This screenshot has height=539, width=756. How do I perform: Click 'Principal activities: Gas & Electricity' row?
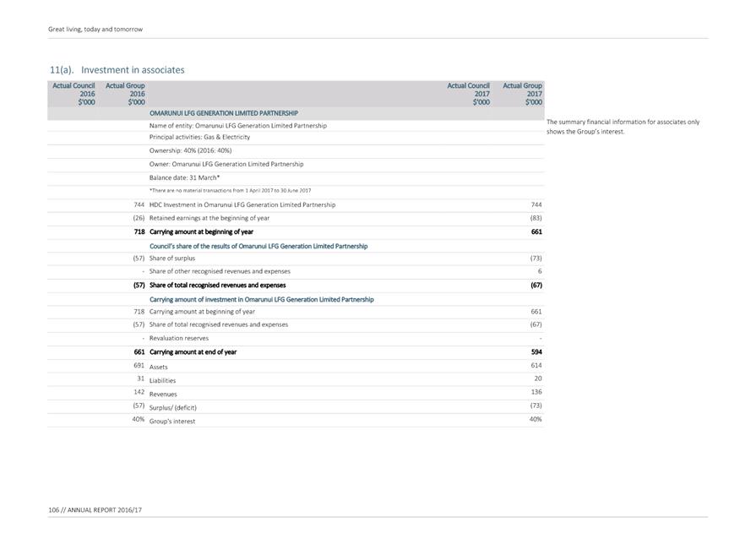click(x=199, y=137)
